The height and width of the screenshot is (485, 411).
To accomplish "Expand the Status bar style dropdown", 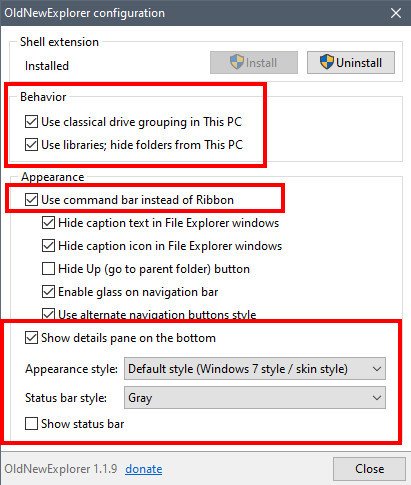I will pyautogui.click(x=255, y=398).
